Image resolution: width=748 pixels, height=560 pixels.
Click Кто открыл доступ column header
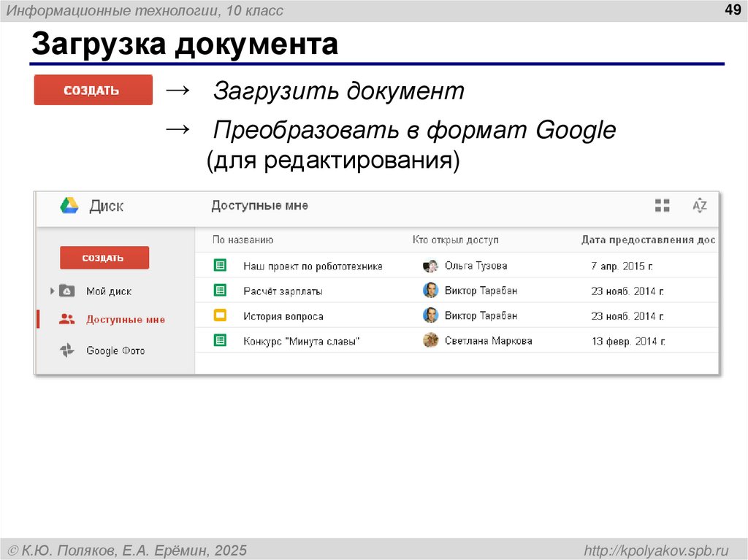pyautogui.click(x=455, y=239)
